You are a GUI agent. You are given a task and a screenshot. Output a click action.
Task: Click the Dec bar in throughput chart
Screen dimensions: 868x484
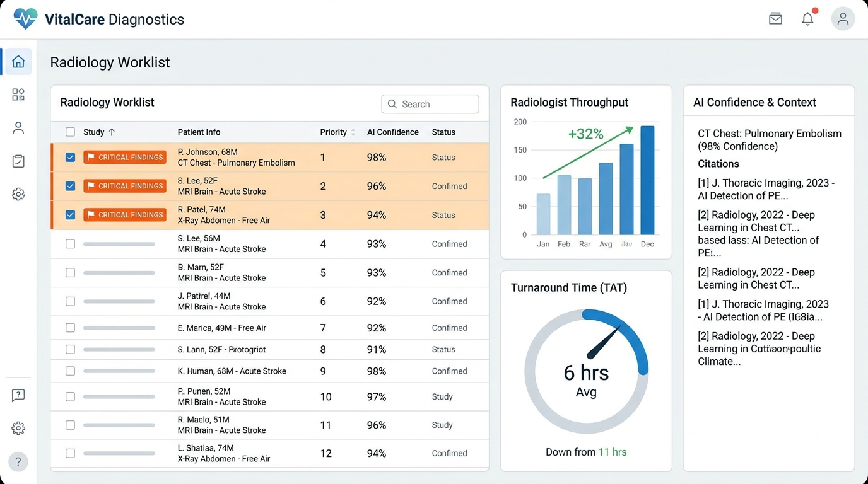[647, 180]
